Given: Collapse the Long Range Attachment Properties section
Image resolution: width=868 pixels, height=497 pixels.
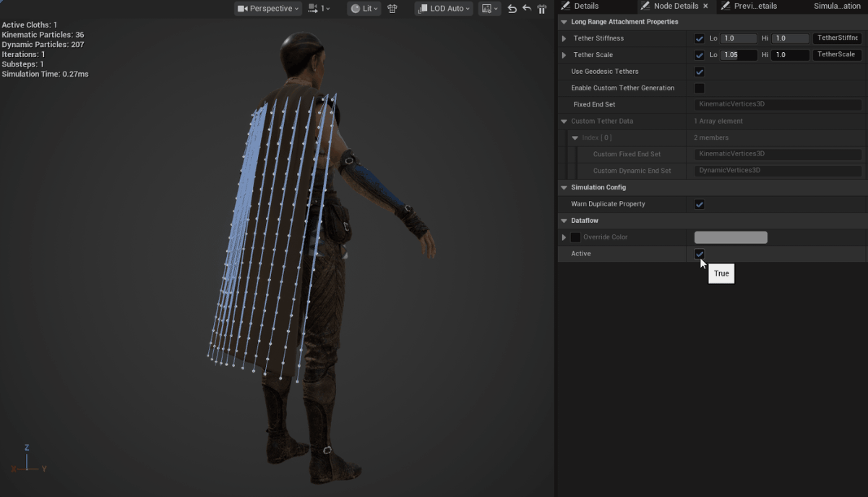Looking at the screenshot, I should point(564,22).
